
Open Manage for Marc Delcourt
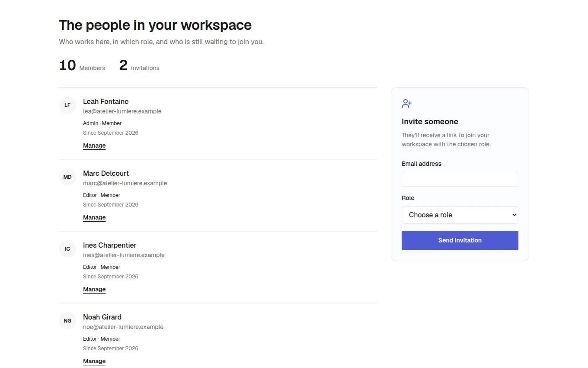tap(94, 217)
